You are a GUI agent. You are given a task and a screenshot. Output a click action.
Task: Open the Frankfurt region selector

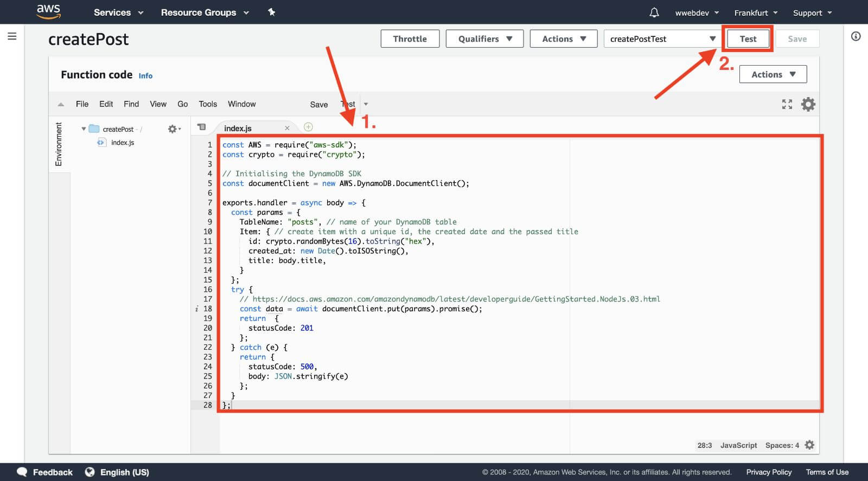click(756, 12)
